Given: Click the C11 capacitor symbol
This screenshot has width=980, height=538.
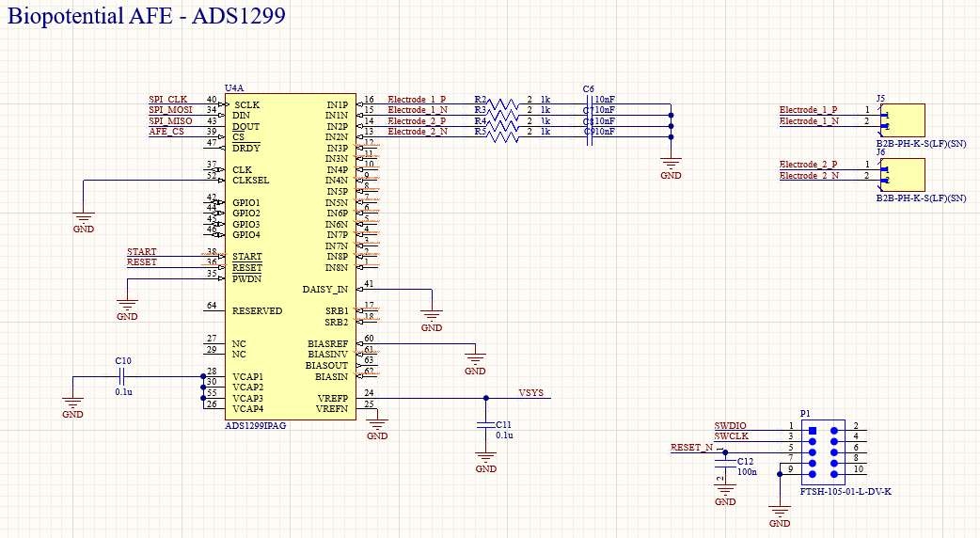Looking at the screenshot, I should (485, 425).
